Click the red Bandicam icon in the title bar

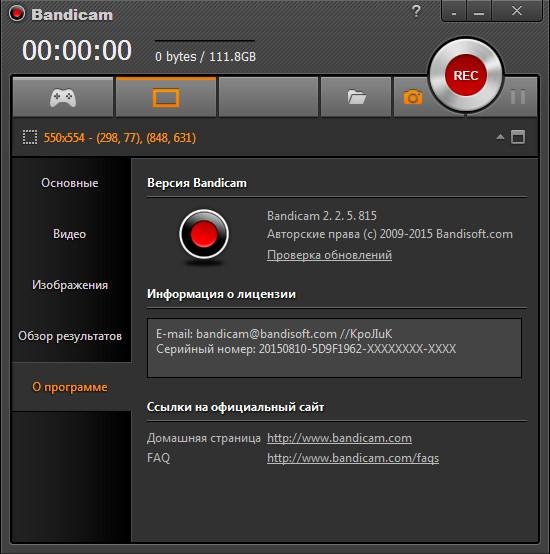(17, 13)
